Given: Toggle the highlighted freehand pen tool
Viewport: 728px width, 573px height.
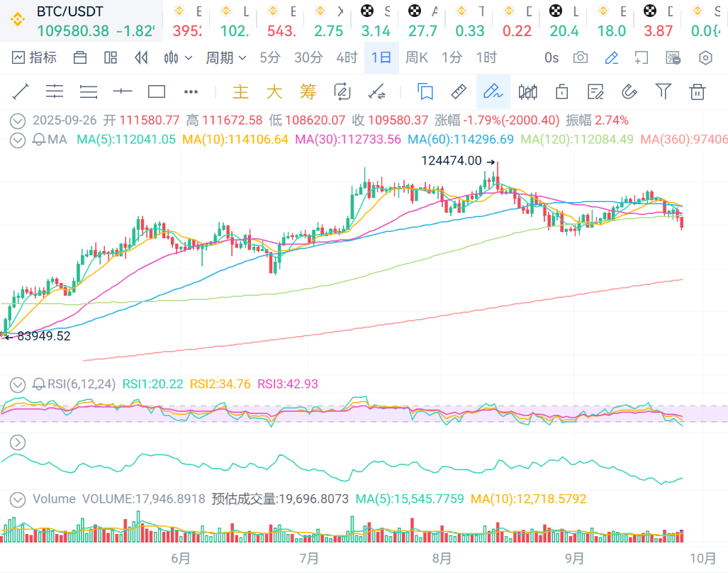Looking at the screenshot, I should 493,91.
